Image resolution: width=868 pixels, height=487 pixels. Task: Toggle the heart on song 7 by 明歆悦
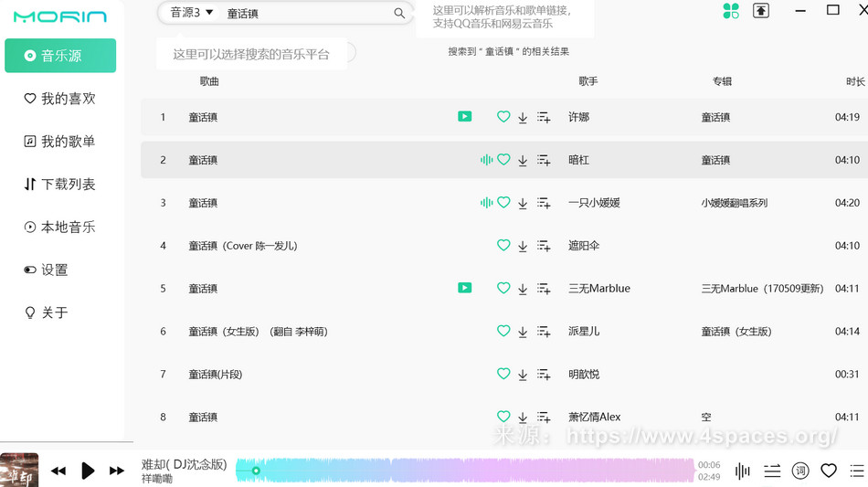coord(503,374)
